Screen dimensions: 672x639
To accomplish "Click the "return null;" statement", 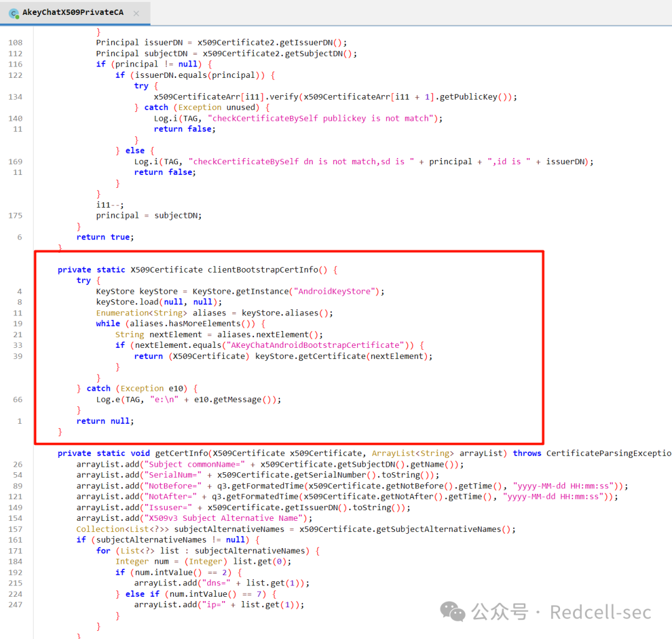I will [105, 421].
